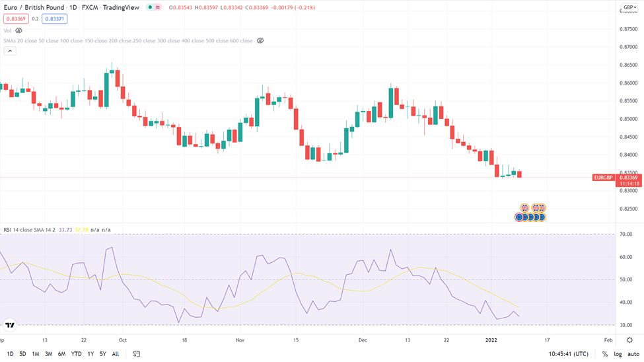Screen dimensions: 644x362
Task: Click the yellow RSI SMA value 37.78
Action: [x=81, y=230]
